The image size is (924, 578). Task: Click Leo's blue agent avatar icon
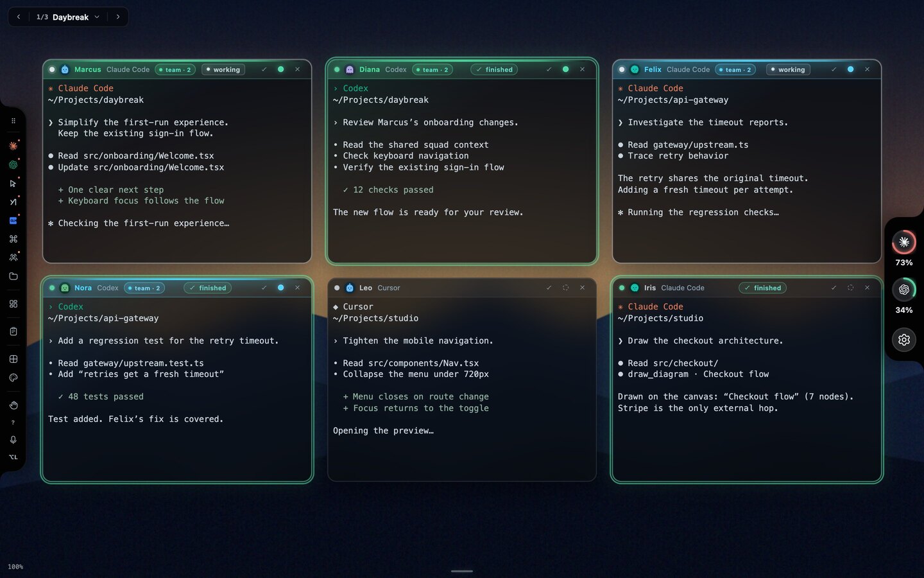(350, 288)
